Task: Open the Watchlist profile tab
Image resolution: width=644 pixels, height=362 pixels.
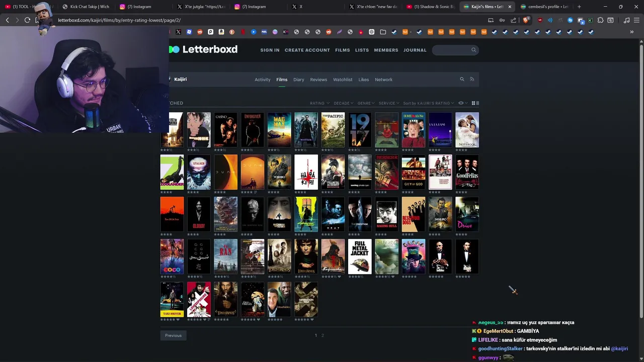Action: 343,79
